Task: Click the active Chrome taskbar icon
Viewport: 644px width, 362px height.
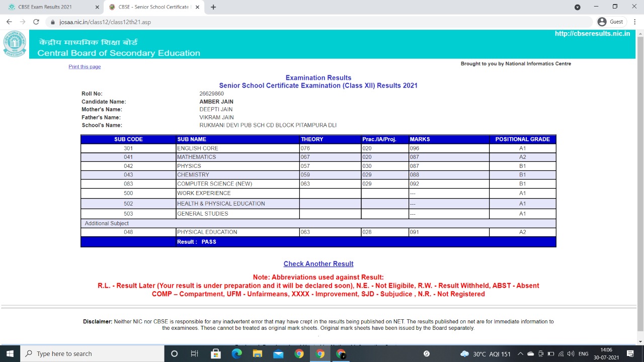Action: 320,354
